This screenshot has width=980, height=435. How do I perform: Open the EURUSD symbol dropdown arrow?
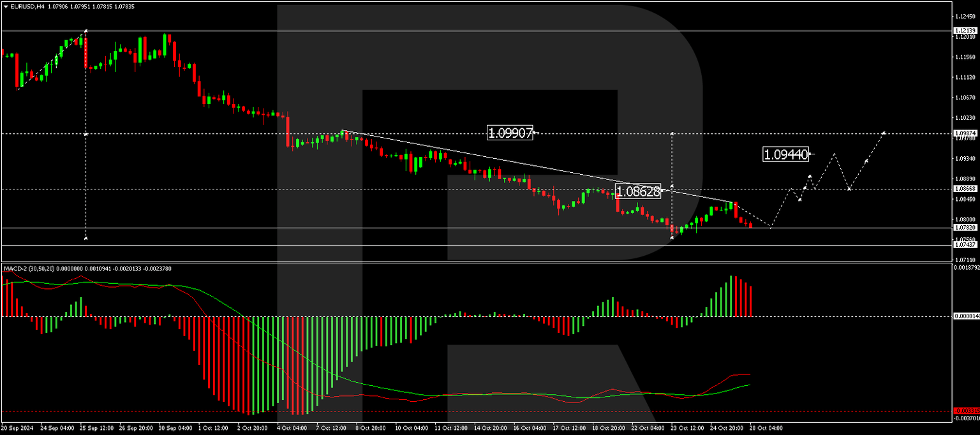coord(6,6)
